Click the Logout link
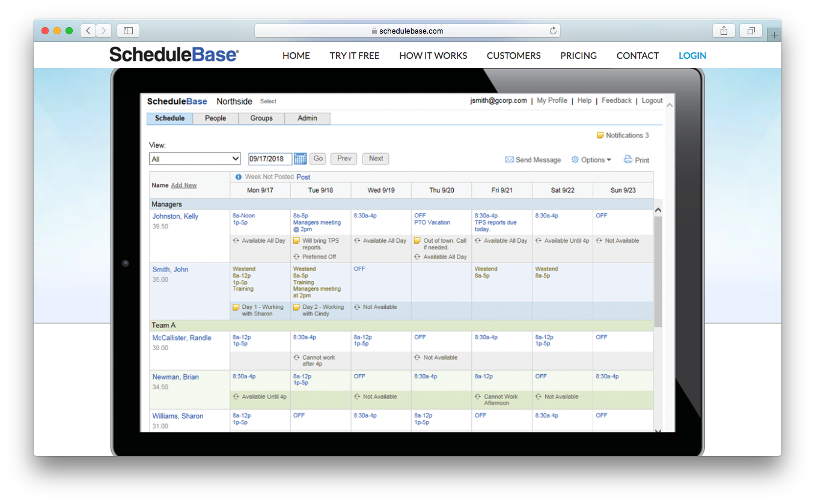This screenshot has width=815, height=504. click(652, 101)
